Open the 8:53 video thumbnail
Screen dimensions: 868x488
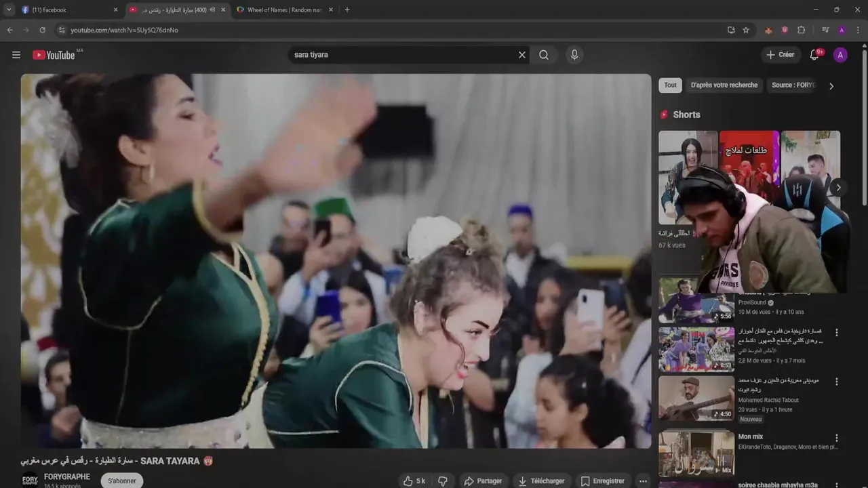[x=696, y=349]
